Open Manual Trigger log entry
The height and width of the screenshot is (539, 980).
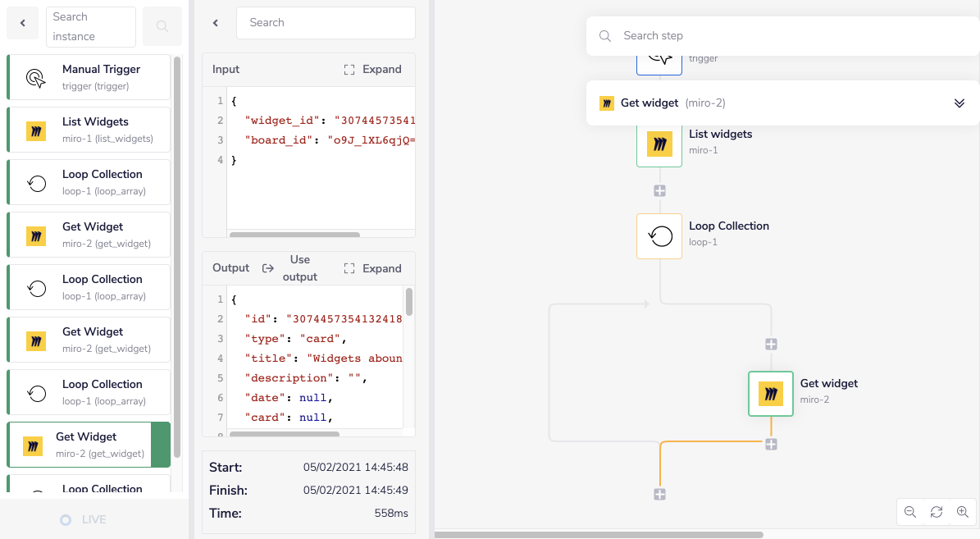89,77
